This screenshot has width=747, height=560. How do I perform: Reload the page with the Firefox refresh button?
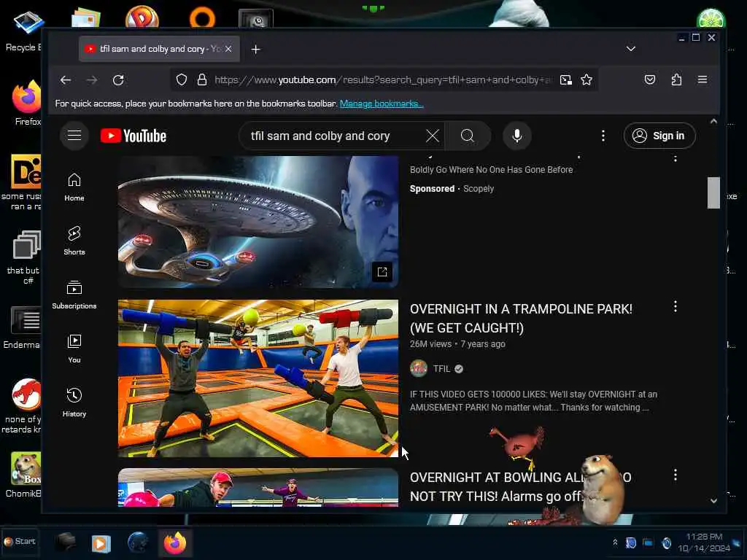coord(118,80)
